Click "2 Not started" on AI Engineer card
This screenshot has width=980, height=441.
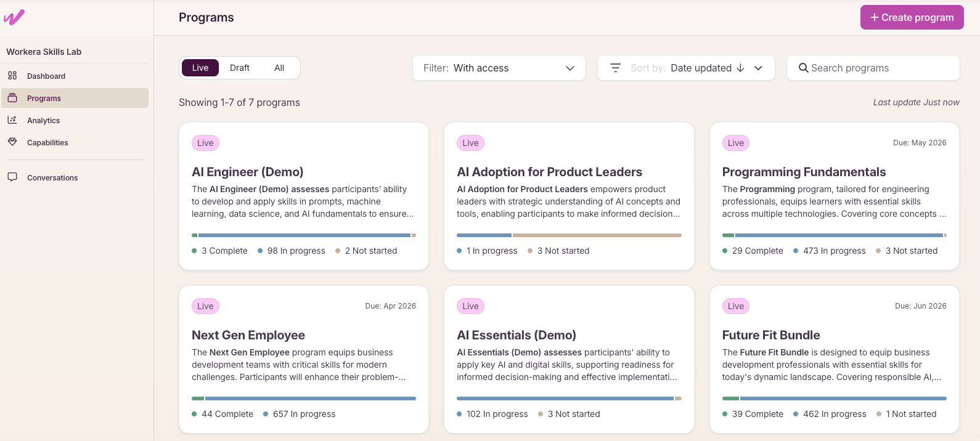pos(371,251)
